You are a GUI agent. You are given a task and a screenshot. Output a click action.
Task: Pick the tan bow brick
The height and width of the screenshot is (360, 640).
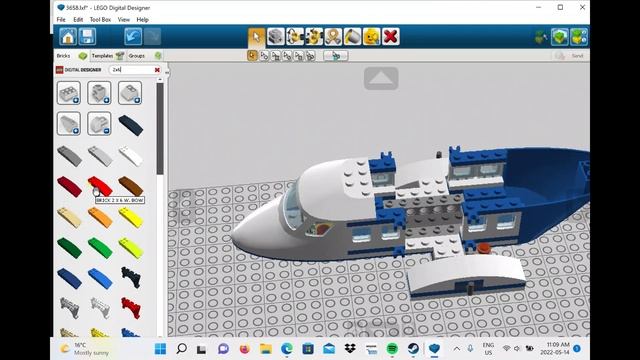click(x=69, y=217)
